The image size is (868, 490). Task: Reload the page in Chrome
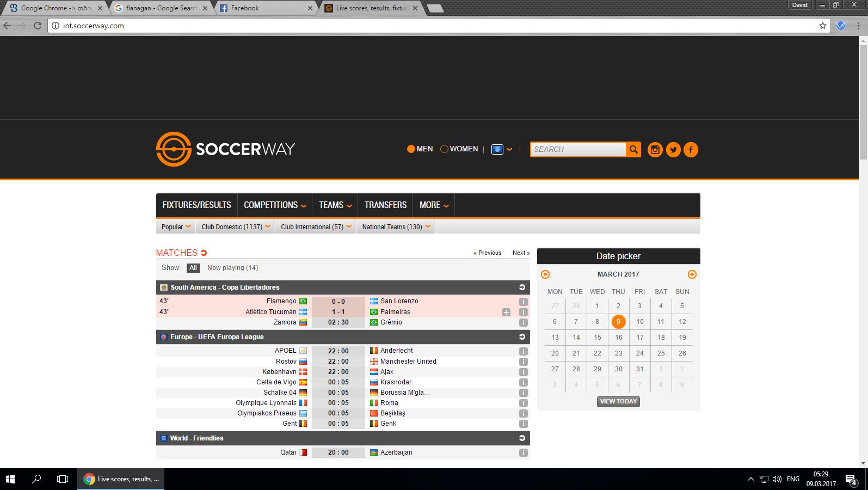(38, 26)
